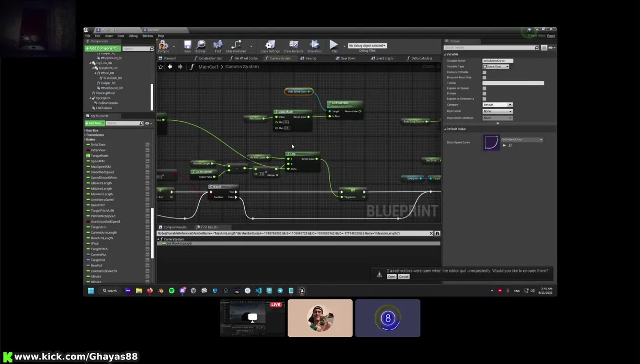The height and width of the screenshot is (364, 640).
Task: Toggle visibility eye for BasePitch variable
Action: 147,205
